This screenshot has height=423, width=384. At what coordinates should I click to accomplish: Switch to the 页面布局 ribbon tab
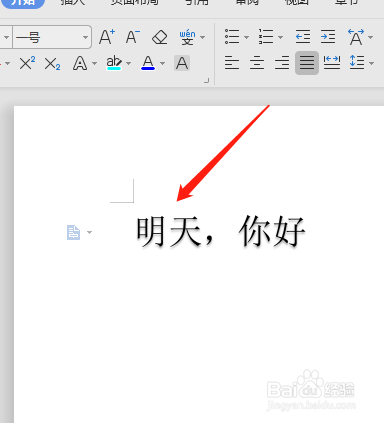(x=135, y=2)
